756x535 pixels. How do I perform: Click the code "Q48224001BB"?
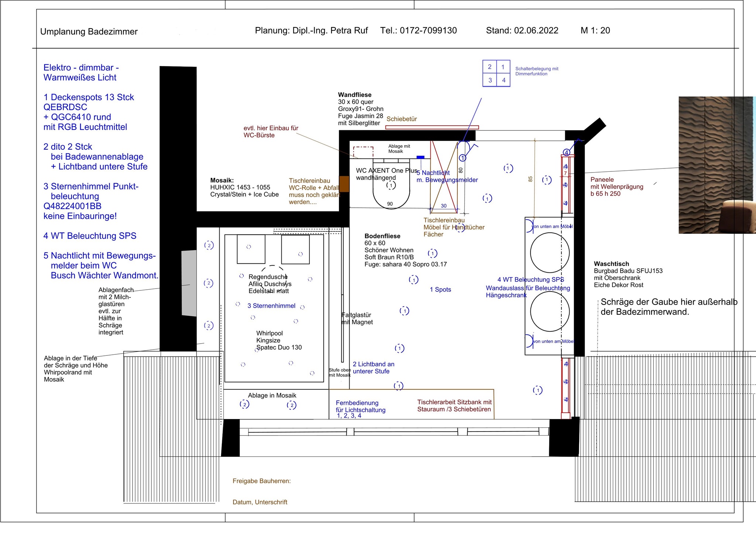click(x=72, y=206)
